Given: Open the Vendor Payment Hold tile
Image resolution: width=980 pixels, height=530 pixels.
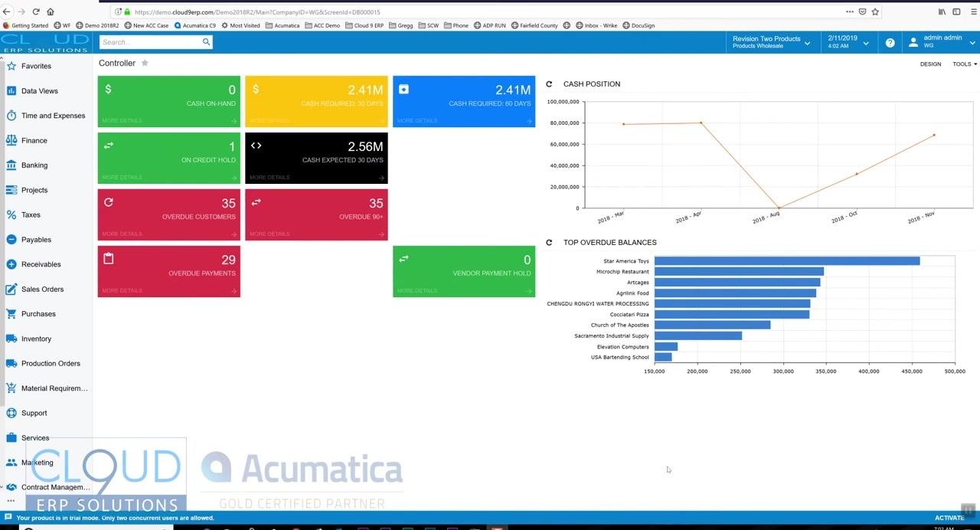Looking at the screenshot, I should (x=464, y=271).
